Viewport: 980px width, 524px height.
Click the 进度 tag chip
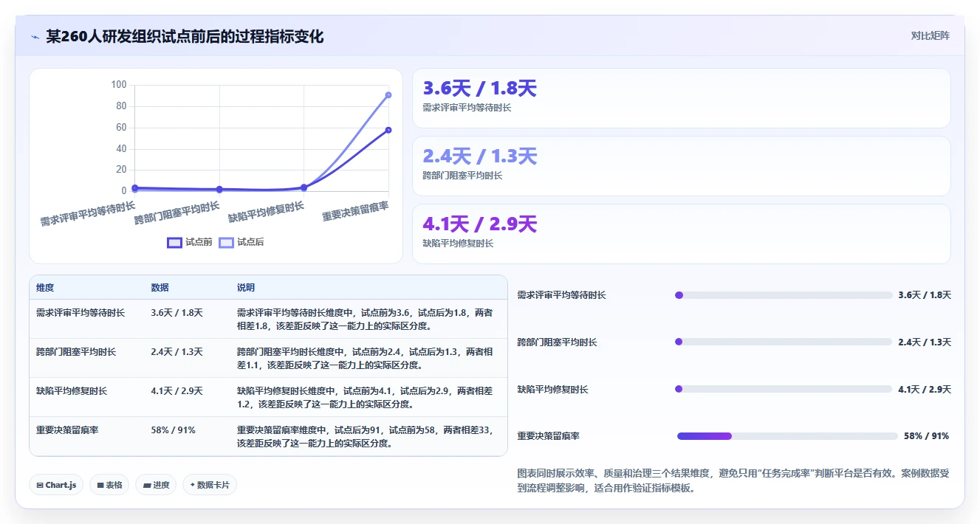click(156, 485)
